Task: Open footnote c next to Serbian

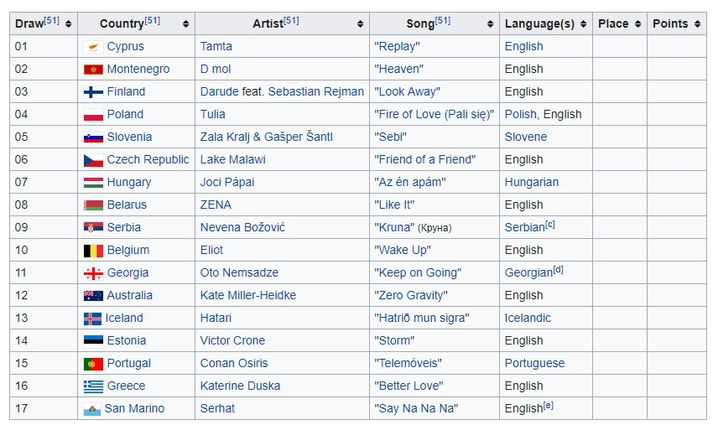Action: [x=550, y=225]
